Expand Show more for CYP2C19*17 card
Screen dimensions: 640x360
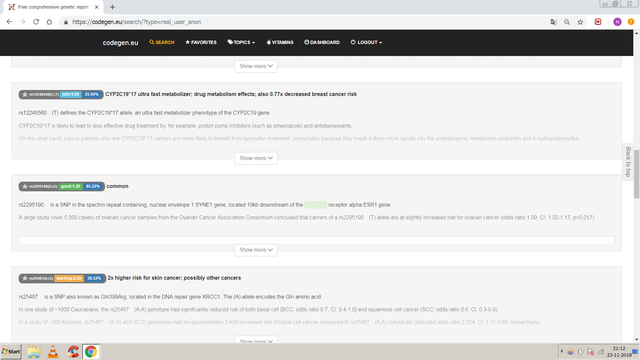256,158
